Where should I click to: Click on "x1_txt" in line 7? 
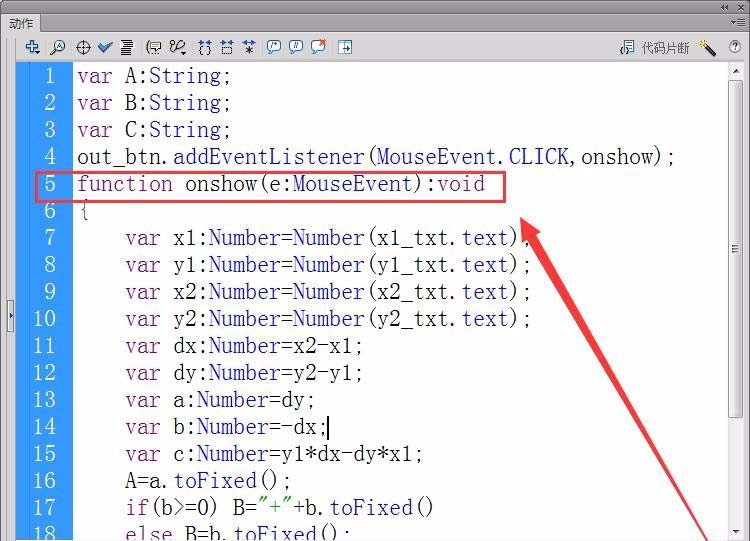click(413, 238)
